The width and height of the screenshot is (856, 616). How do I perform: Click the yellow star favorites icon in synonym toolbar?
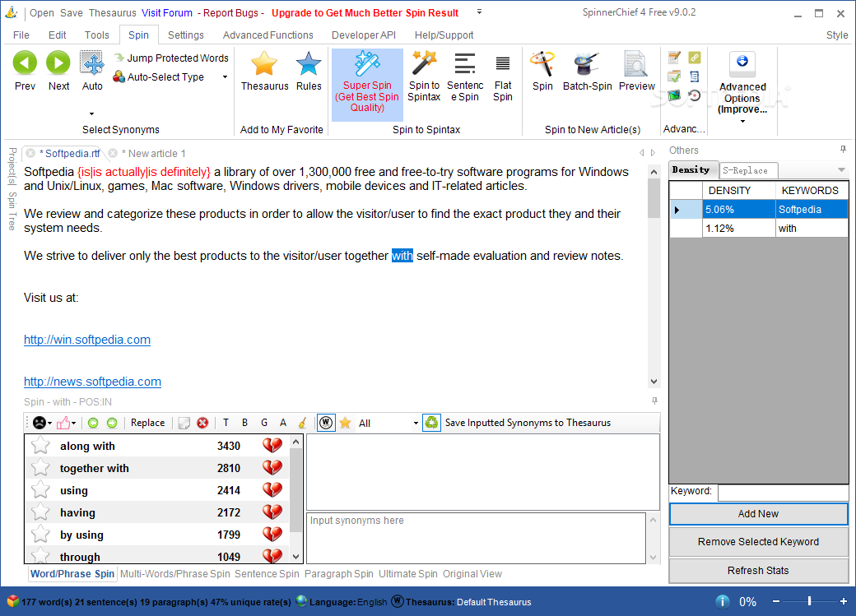(345, 423)
